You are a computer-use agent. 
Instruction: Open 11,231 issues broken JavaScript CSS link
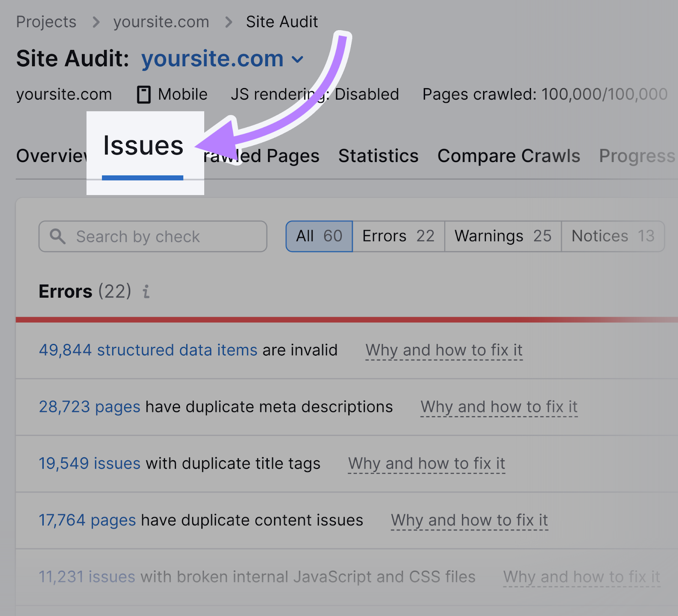point(87,577)
